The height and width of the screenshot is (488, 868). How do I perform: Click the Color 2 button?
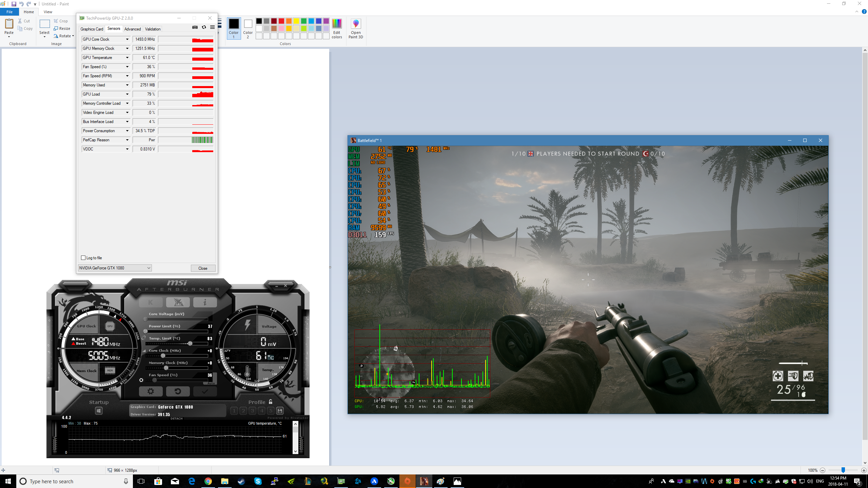[x=248, y=29]
